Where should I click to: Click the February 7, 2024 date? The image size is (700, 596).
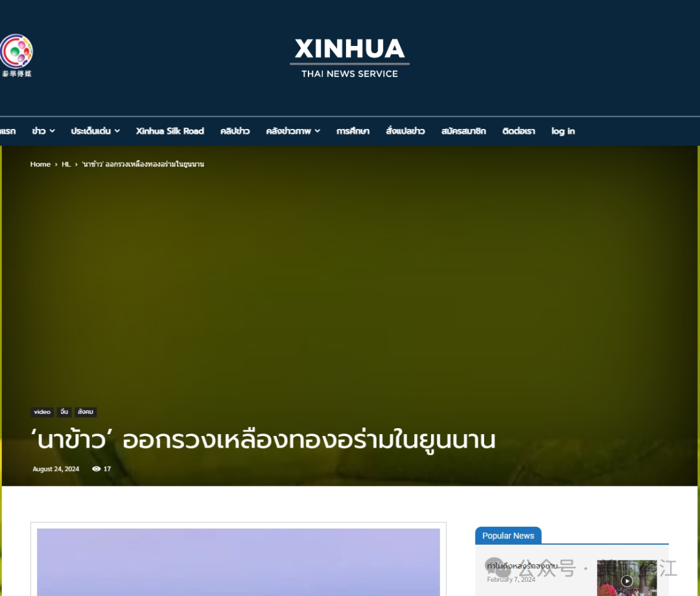(x=511, y=580)
